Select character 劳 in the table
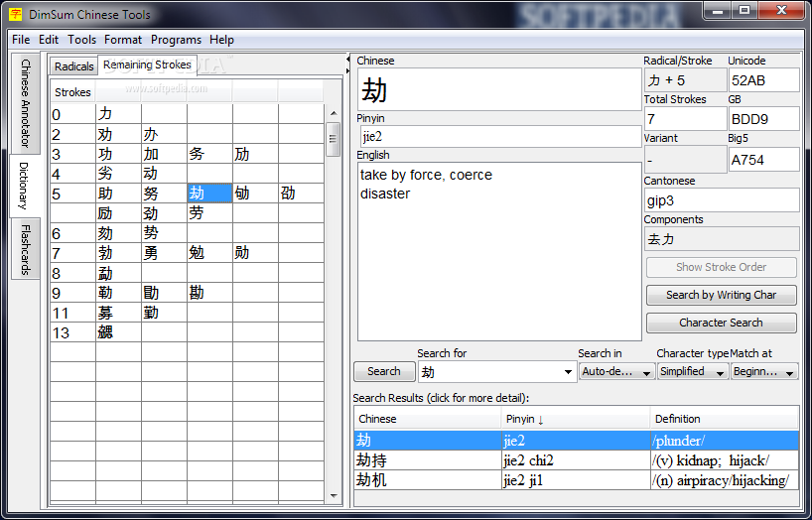The height and width of the screenshot is (520, 812). [209, 213]
